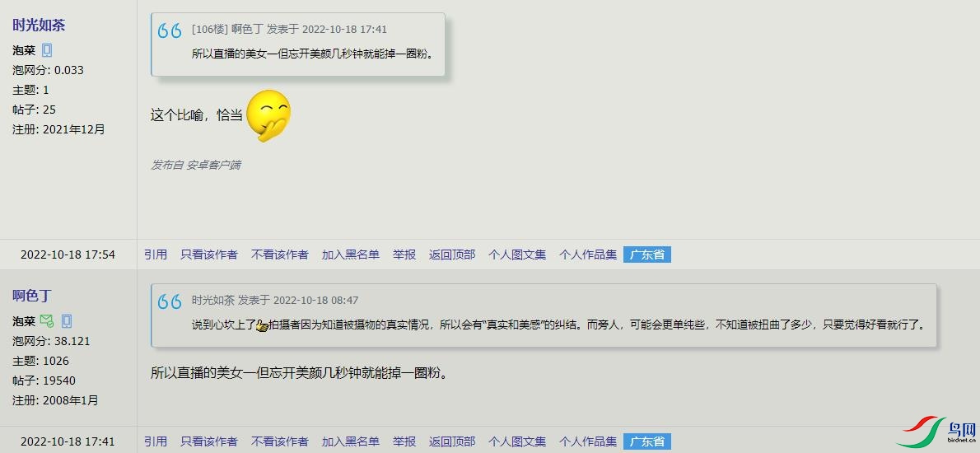Click 引用 under the 17:54 post

(x=156, y=255)
